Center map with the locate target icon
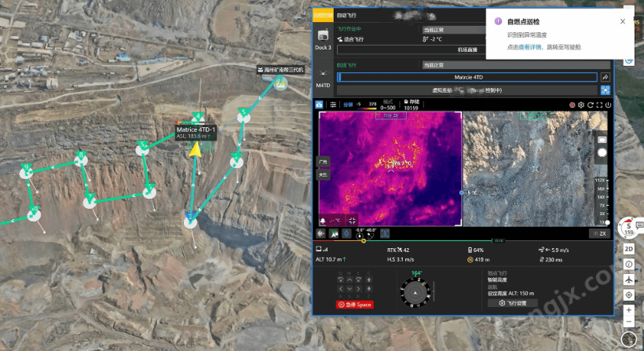This screenshot has height=351, width=644. click(629, 294)
